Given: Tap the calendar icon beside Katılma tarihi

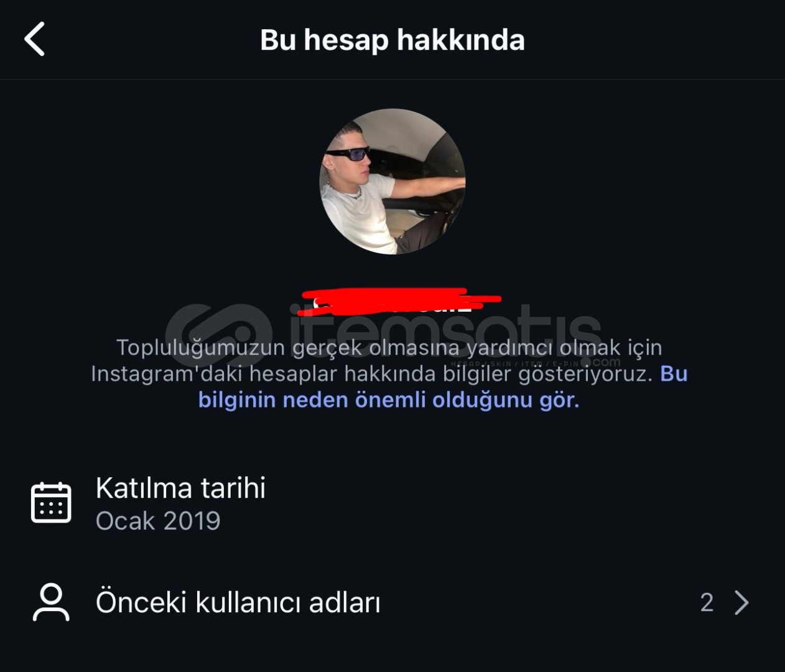Looking at the screenshot, I should point(51,502).
